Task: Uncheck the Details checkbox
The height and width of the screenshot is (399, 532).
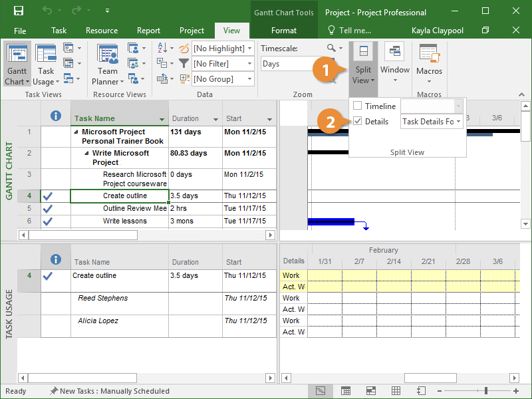Action: pos(358,122)
